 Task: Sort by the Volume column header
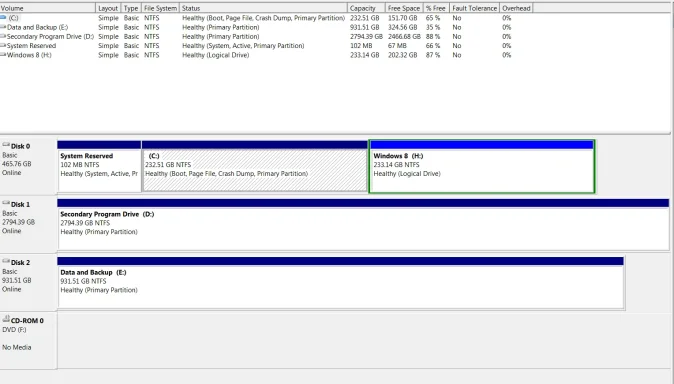point(47,8)
